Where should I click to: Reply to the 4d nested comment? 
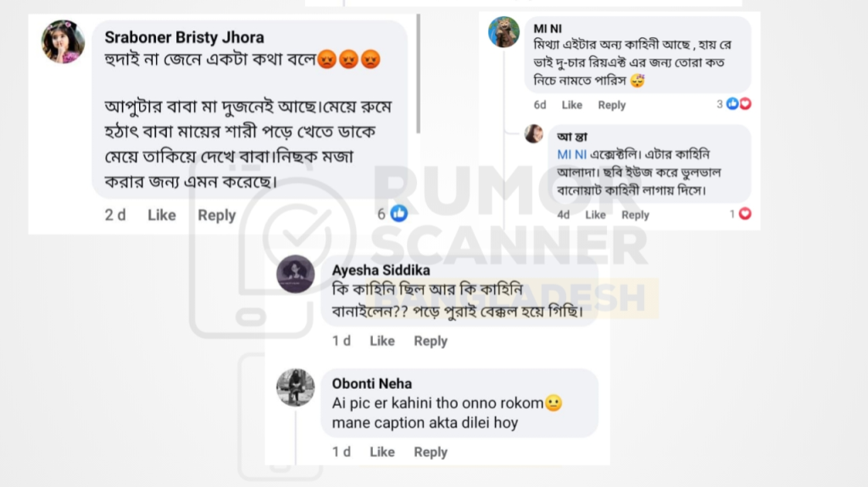tap(635, 215)
